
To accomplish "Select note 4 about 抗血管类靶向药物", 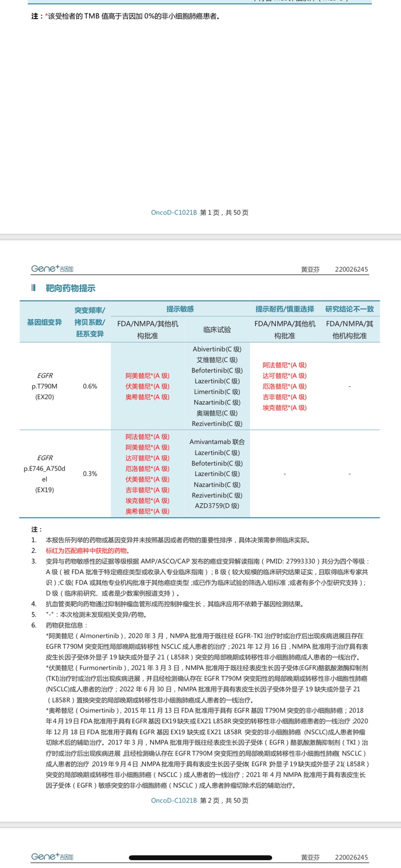I will [x=175, y=604].
